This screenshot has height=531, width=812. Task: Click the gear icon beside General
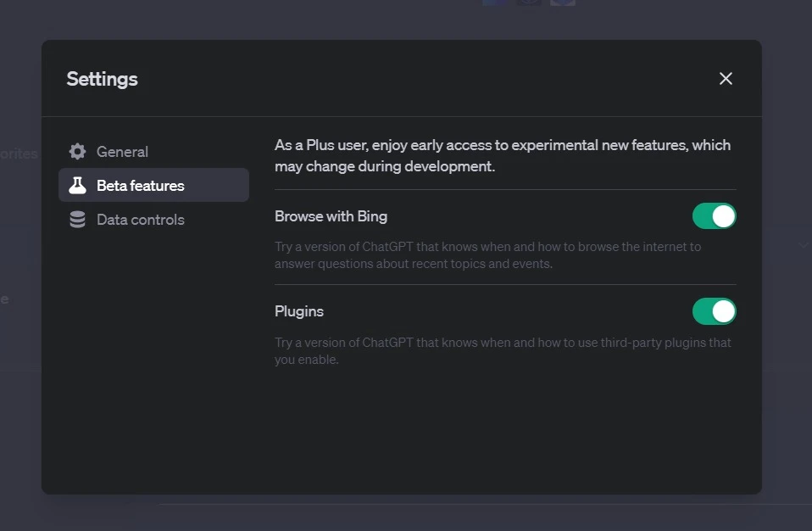pyautogui.click(x=77, y=152)
